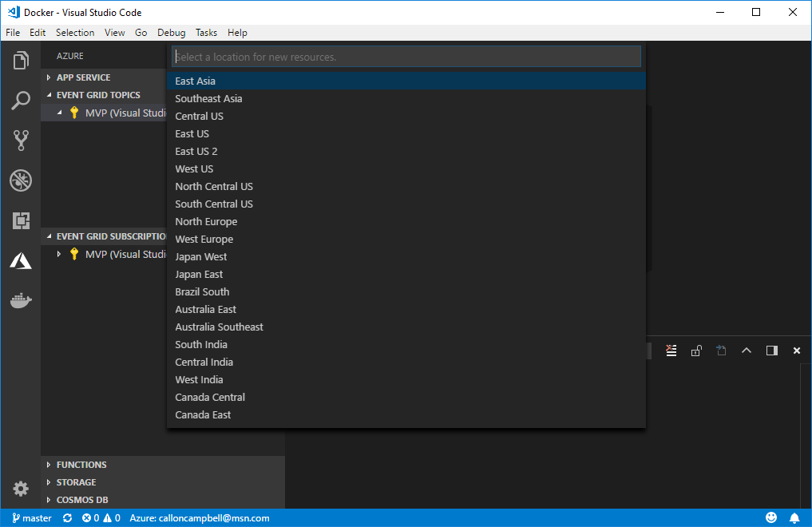Select West Europe location
Image resolution: width=812 pixels, height=527 pixels.
pos(204,240)
